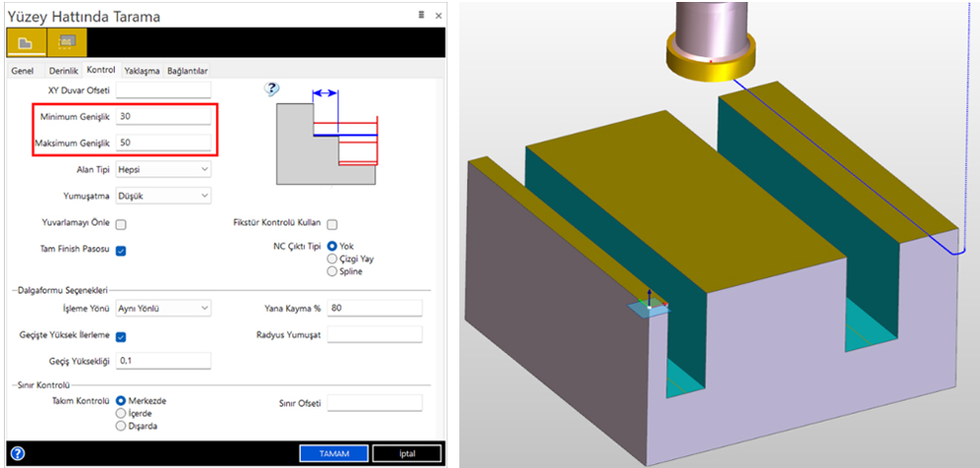Open the blue help icon in the bottom bar
980x468 pixels.
click(x=18, y=453)
